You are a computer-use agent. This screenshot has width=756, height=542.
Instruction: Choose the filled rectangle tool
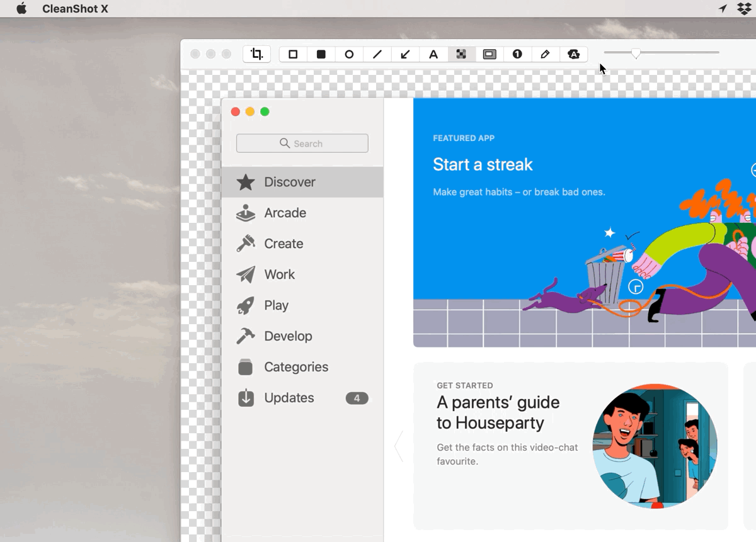click(x=321, y=54)
